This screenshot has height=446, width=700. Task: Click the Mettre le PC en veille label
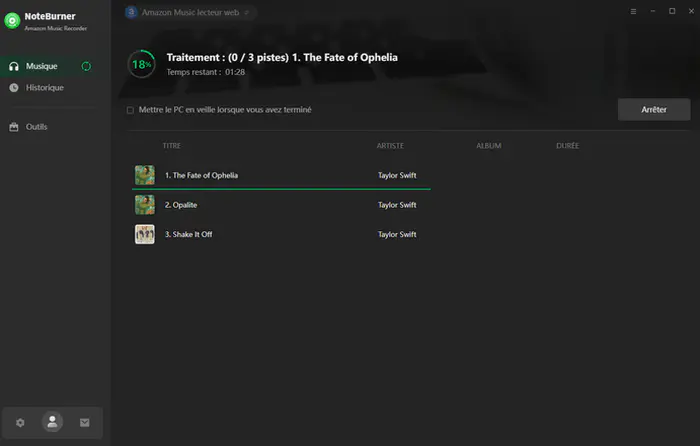tap(225, 110)
